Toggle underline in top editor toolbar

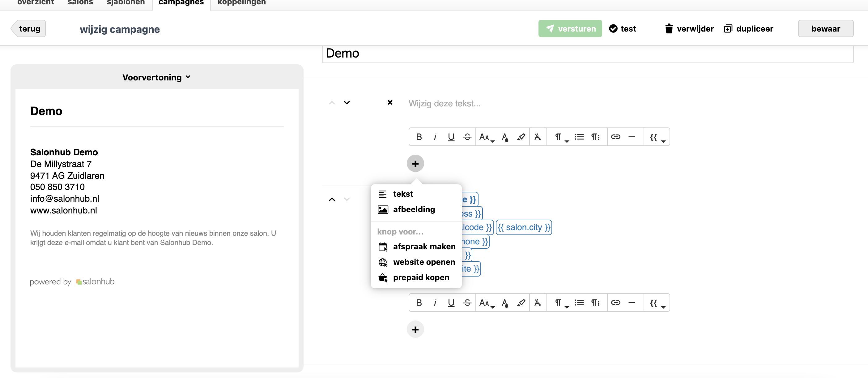pyautogui.click(x=451, y=137)
